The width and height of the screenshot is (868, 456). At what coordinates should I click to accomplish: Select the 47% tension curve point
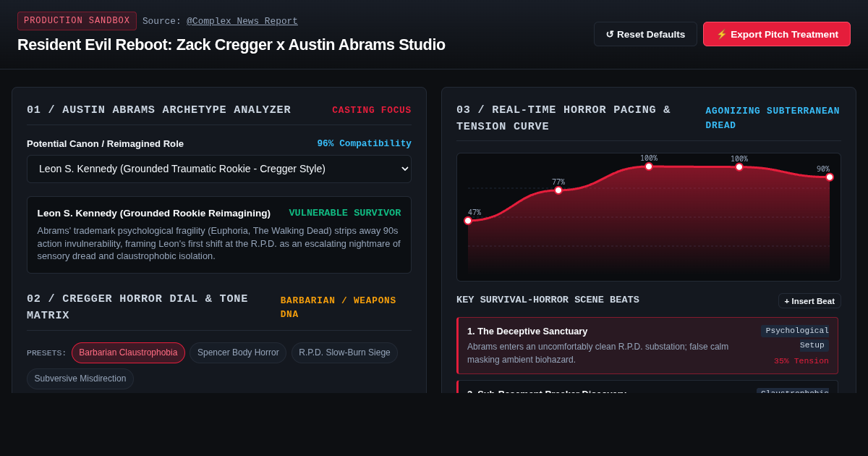click(468, 221)
